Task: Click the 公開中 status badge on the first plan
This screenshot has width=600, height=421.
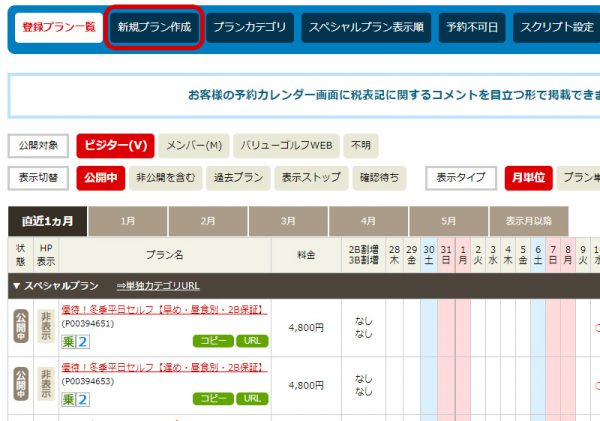Action: (19, 326)
